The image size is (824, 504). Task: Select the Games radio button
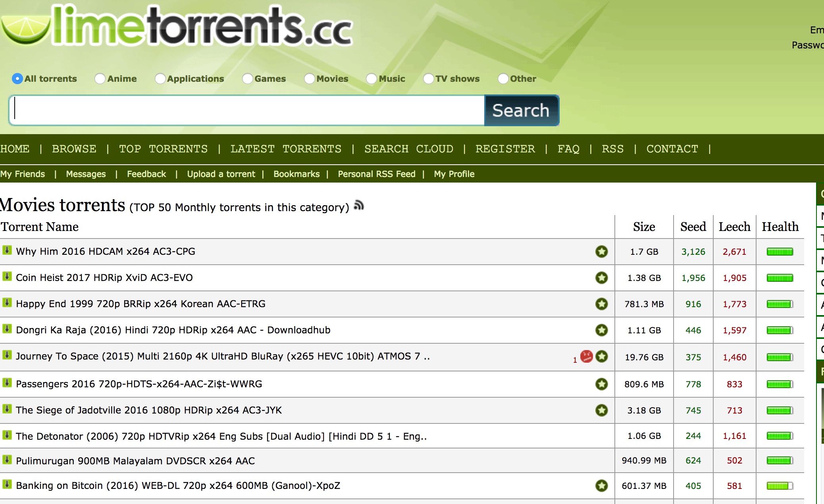point(248,79)
